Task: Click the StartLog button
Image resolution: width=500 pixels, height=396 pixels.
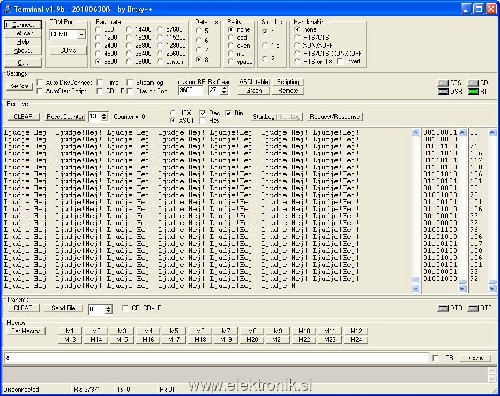Action: (263, 117)
